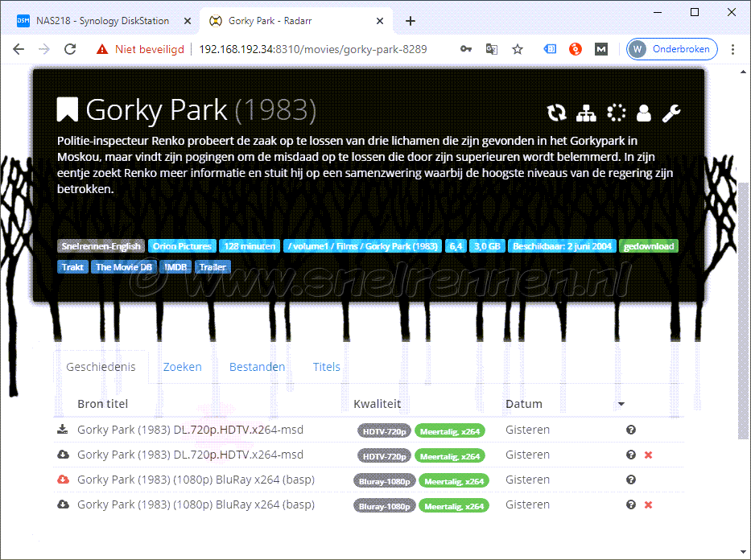This screenshot has height=560, width=751.
Task: Reload the current page
Action: [70, 49]
